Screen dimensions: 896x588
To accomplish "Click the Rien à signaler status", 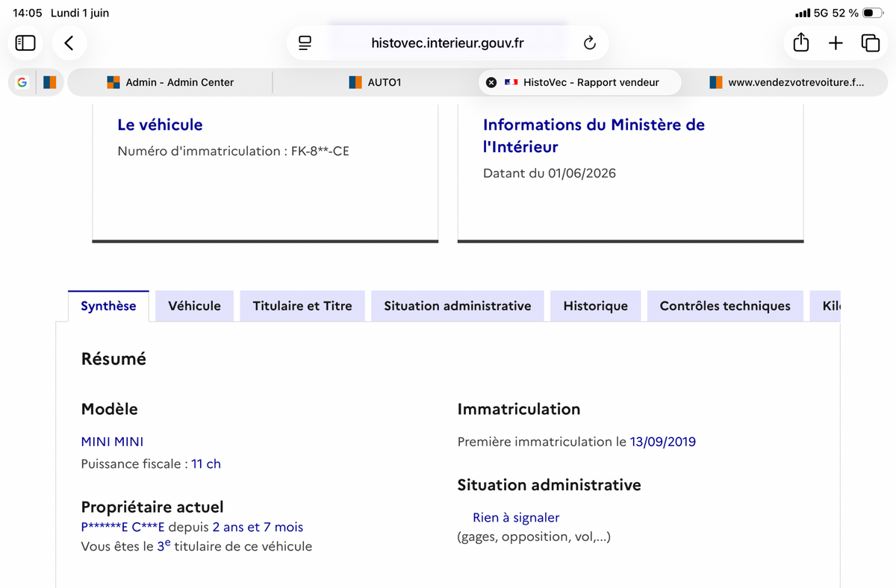I will (516, 518).
